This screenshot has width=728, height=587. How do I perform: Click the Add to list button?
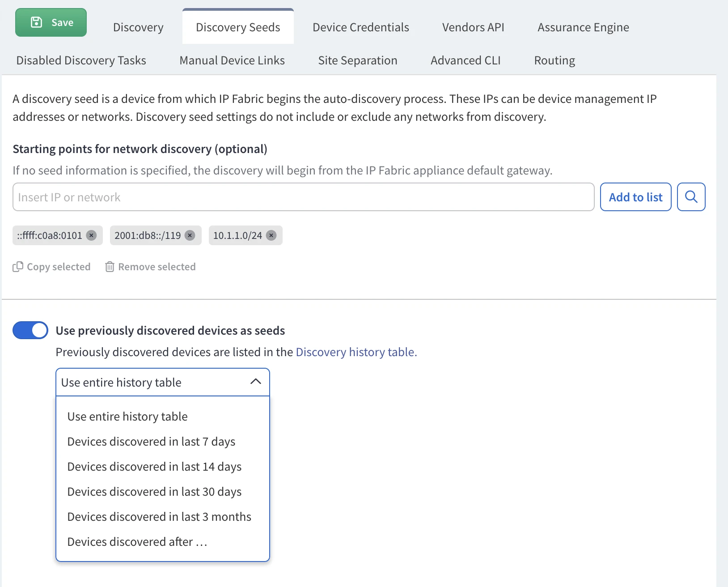635,197
